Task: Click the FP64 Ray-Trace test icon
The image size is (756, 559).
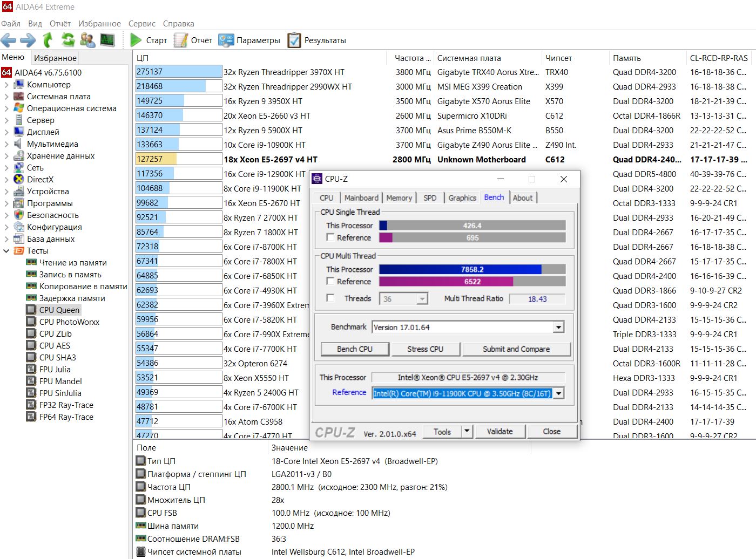Action: [x=31, y=417]
